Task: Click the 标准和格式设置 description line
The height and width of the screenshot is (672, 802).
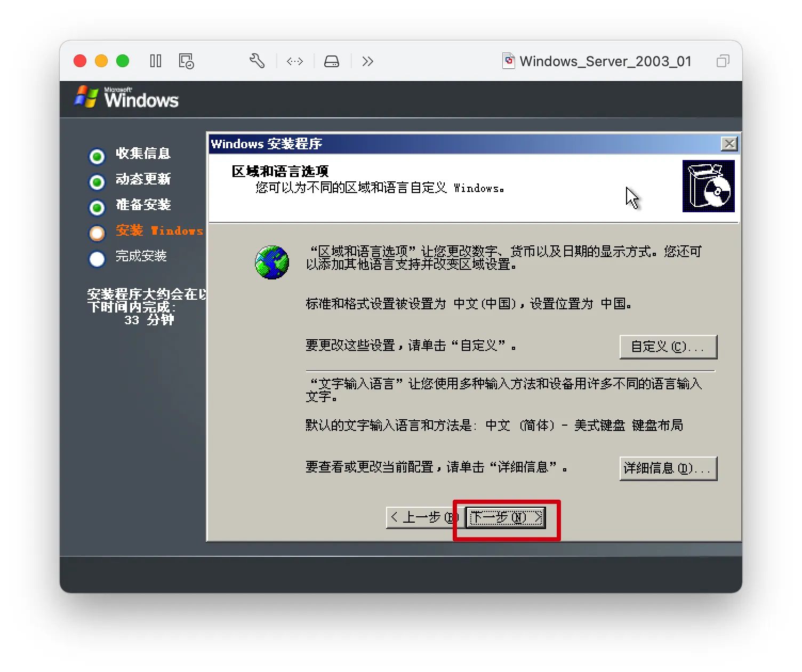Action: click(469, 304)
